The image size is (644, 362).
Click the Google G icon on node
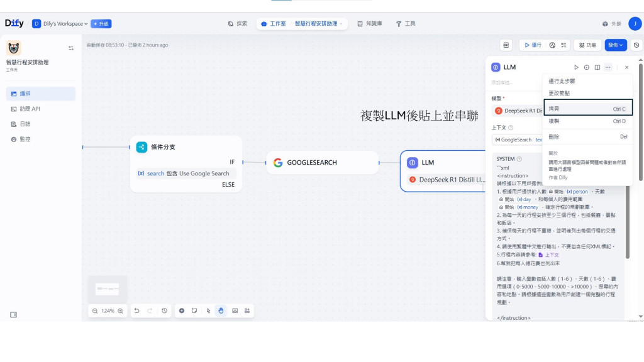pyautogui.click(x=278, y=163)
